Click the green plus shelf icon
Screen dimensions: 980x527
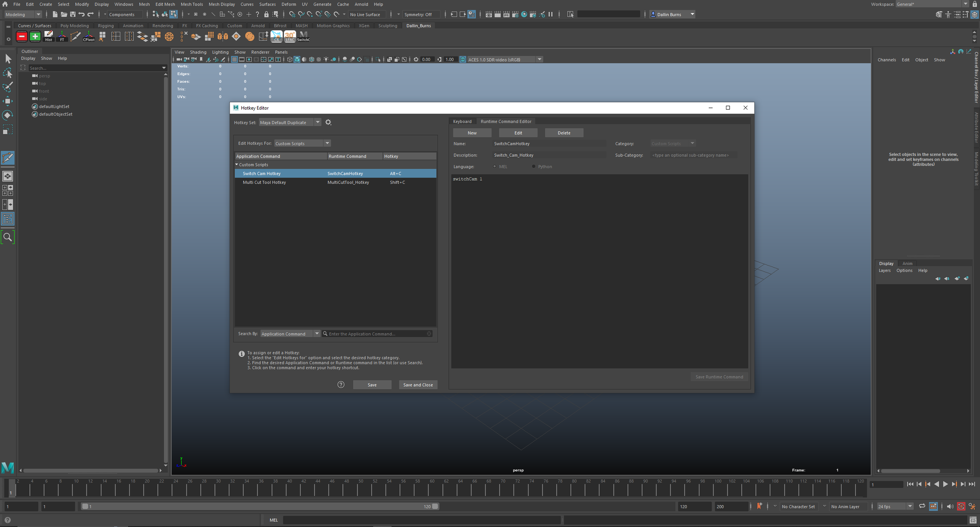coord(35,36)
